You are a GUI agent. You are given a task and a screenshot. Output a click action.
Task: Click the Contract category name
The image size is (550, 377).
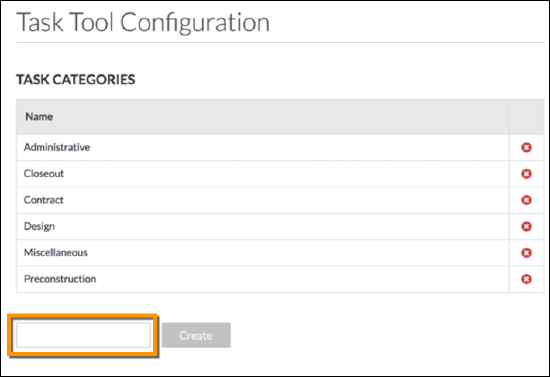(x=43, y=200)
